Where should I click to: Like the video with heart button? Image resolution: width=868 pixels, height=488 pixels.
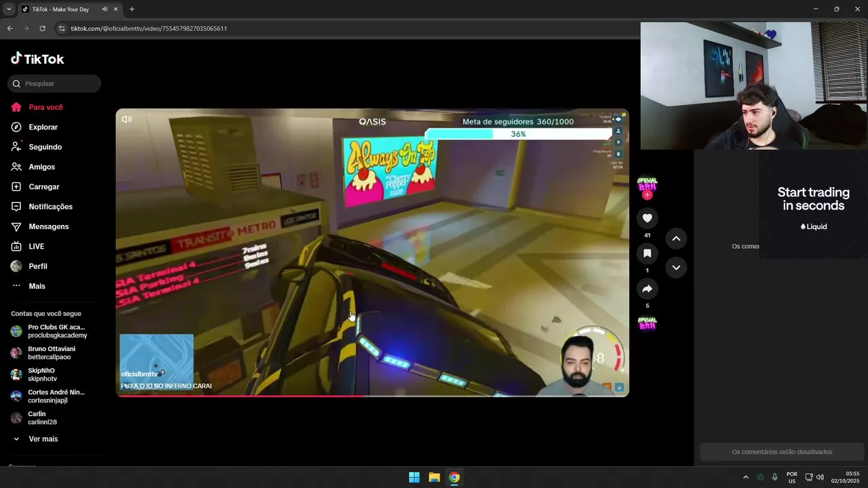point(647,218)
